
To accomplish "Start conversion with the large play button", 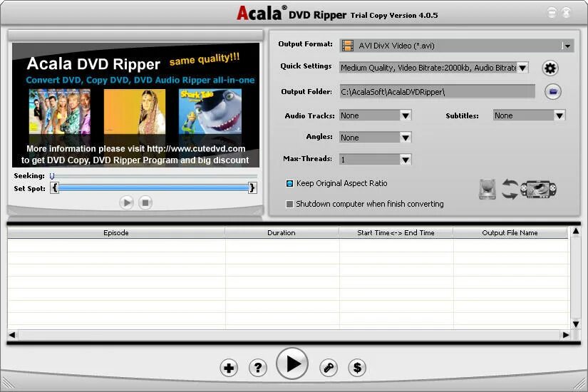I will (x=292, y=363).
